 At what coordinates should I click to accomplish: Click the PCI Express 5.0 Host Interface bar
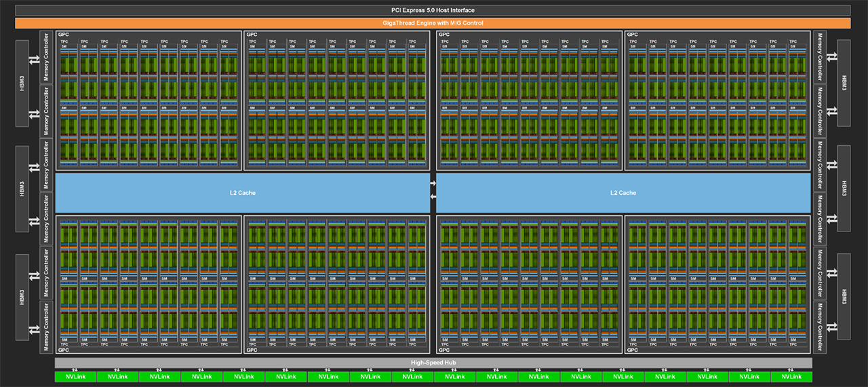[433, 10]
